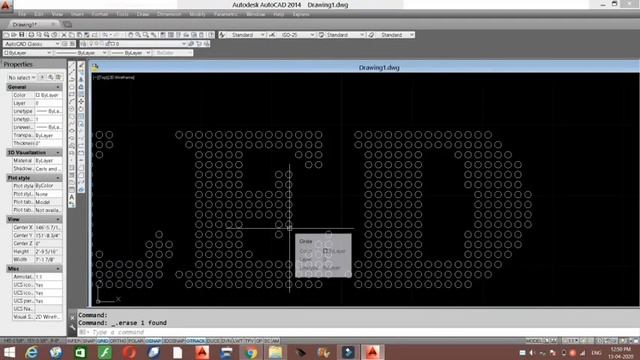The image size is (640, 360).
Task: Select the Polyline draw tool
Action: pyautogui.click(x=72, y=80)
